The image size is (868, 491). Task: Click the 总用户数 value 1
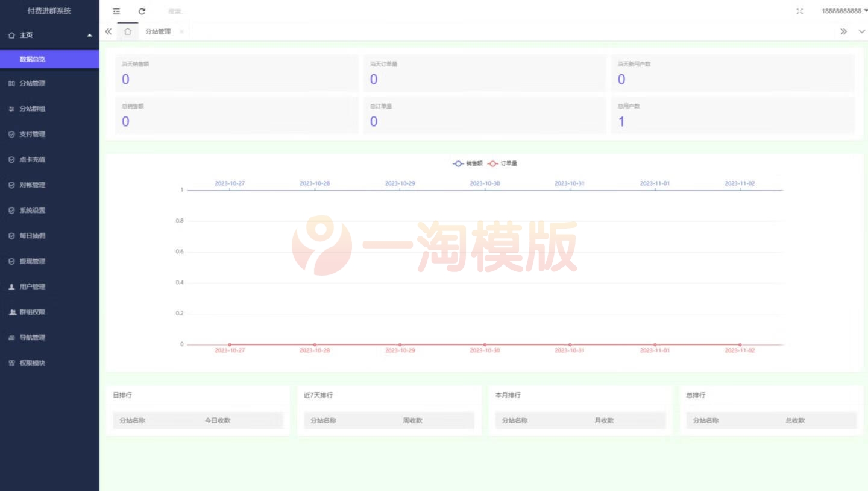[621, 122]
